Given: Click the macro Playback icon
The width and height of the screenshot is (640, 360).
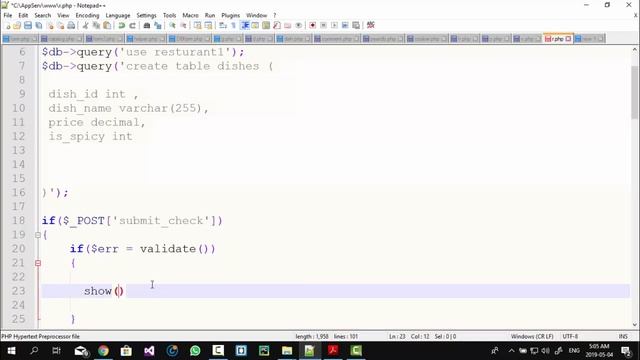Looking at the screenshot, I should pyautogui.click(x=334, y=26).
